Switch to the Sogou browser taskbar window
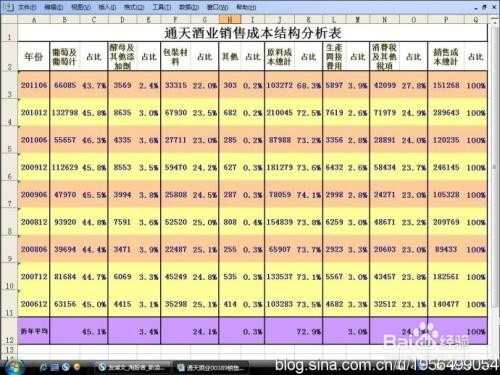This screenshot has width=500, height=375. pos(133,368)
